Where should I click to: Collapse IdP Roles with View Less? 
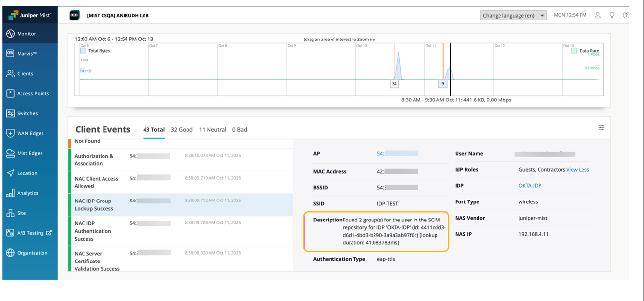(578, 170)
